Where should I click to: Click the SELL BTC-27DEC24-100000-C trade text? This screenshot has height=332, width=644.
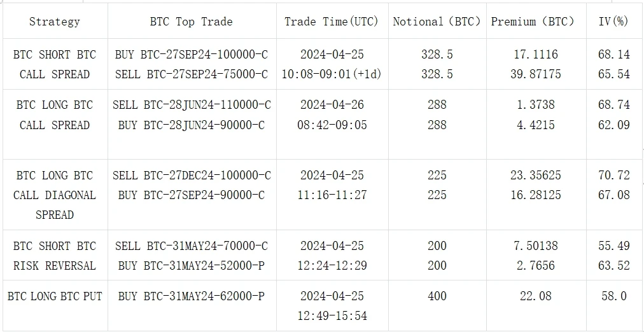click(191, 176)
